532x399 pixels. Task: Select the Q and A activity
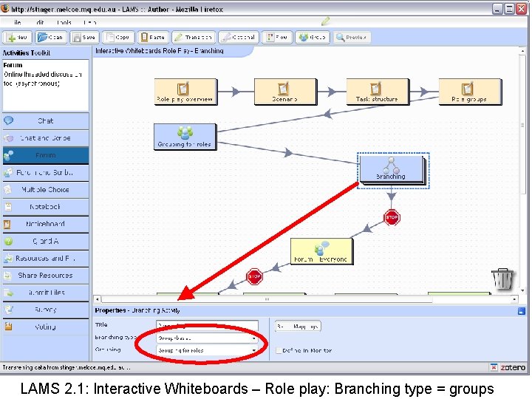click(46, 241)
